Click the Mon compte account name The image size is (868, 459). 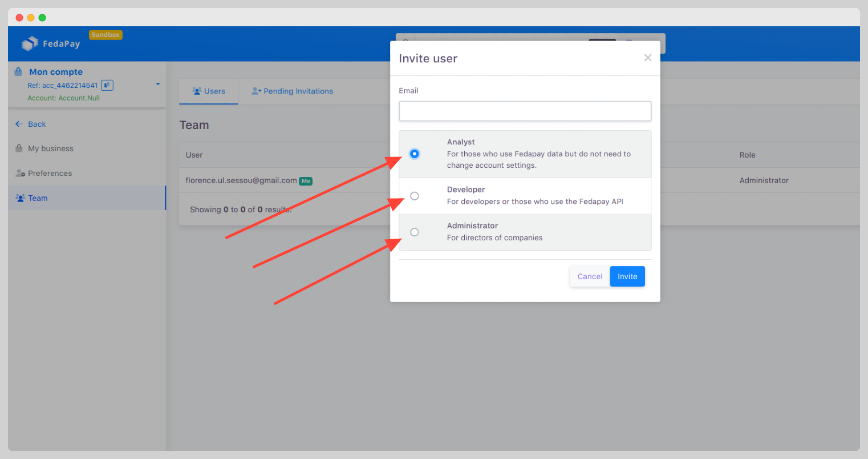[56, 72]
